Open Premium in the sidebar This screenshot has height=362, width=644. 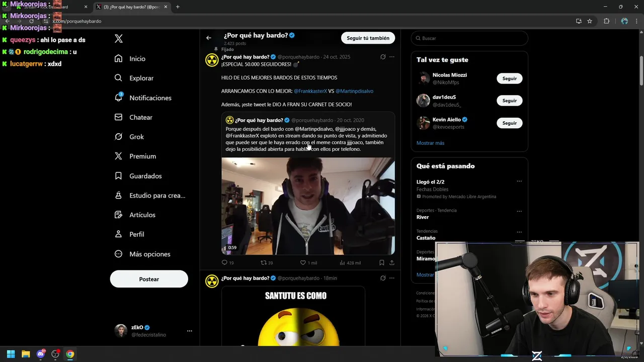coord(135,156)
